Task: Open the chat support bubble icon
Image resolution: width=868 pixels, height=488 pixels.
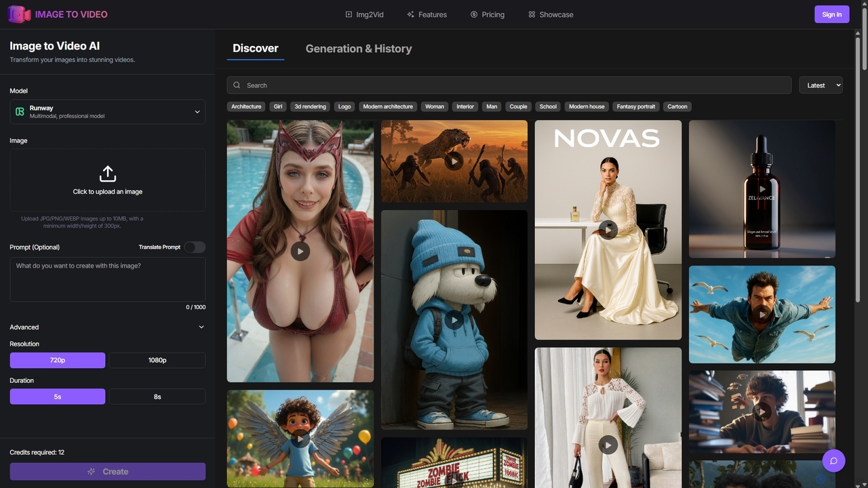Action: [833, 461]
